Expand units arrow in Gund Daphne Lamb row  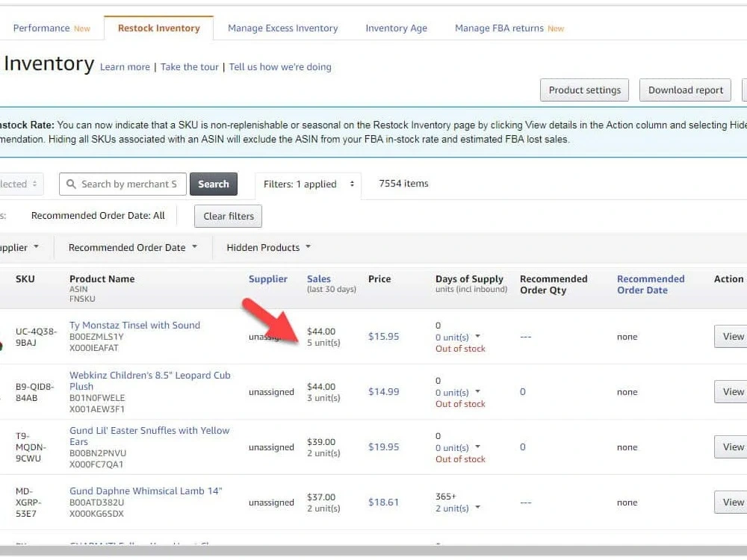tap(477, 507)
